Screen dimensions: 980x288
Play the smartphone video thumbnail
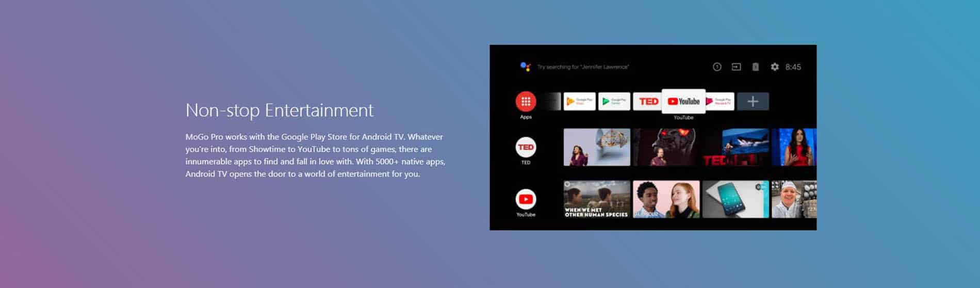[736, 199]
